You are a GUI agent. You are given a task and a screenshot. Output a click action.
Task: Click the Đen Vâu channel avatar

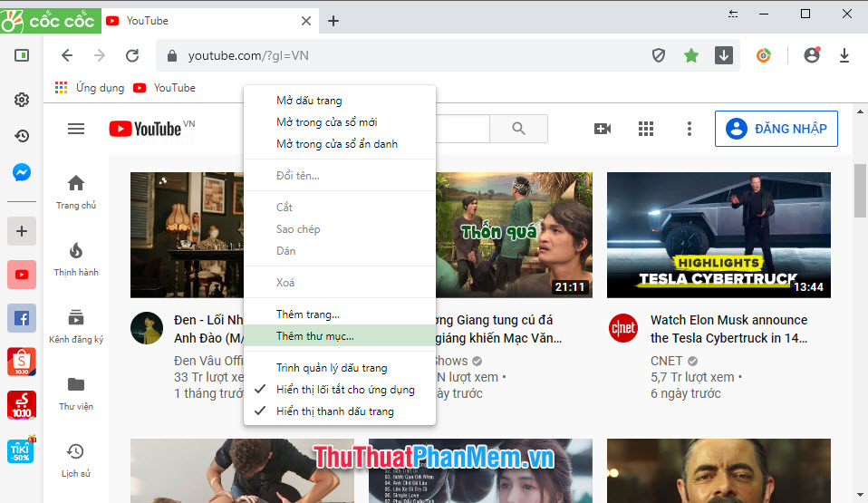[147, 328]
